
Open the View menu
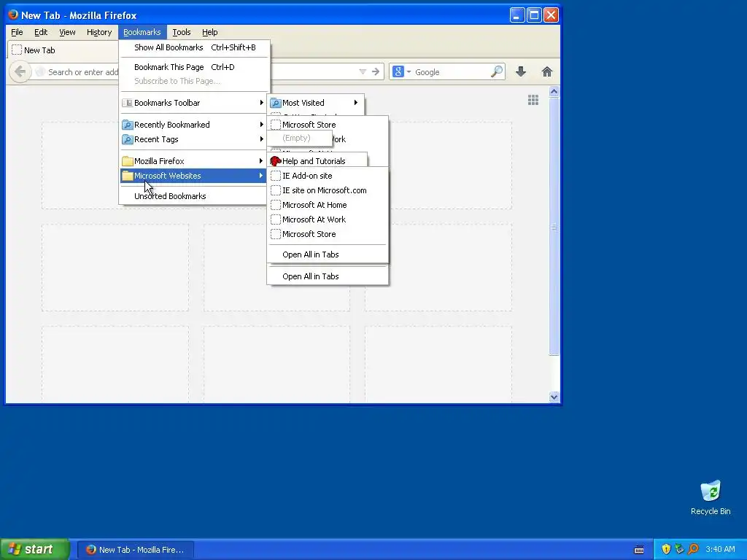point(67,32)
